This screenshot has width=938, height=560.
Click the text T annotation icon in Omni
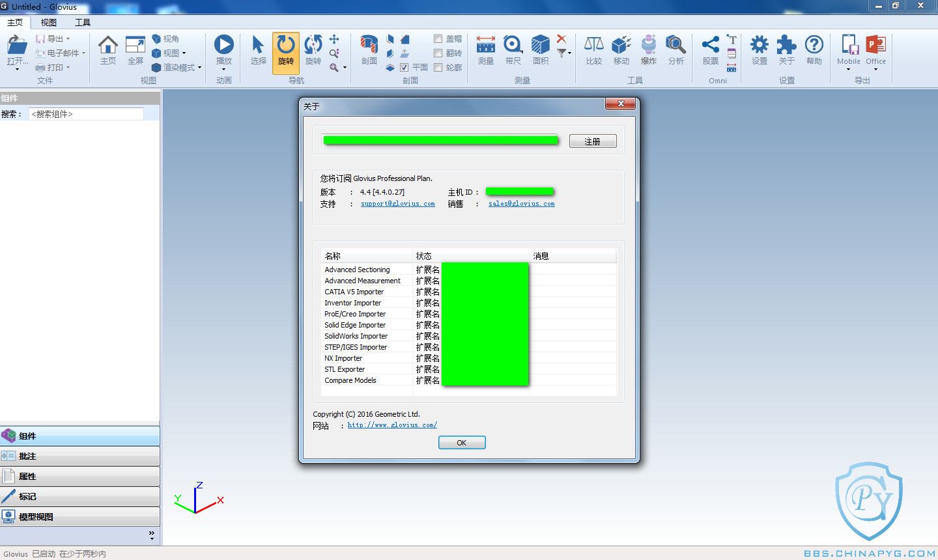pyautogui.click(x=732, y=39)
